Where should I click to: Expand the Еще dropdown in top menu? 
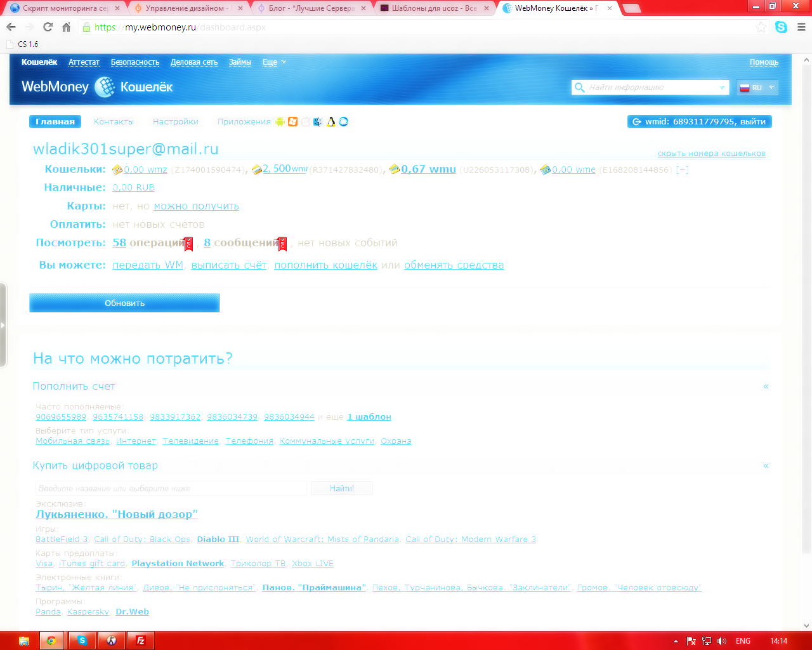(x=275, y=62)
